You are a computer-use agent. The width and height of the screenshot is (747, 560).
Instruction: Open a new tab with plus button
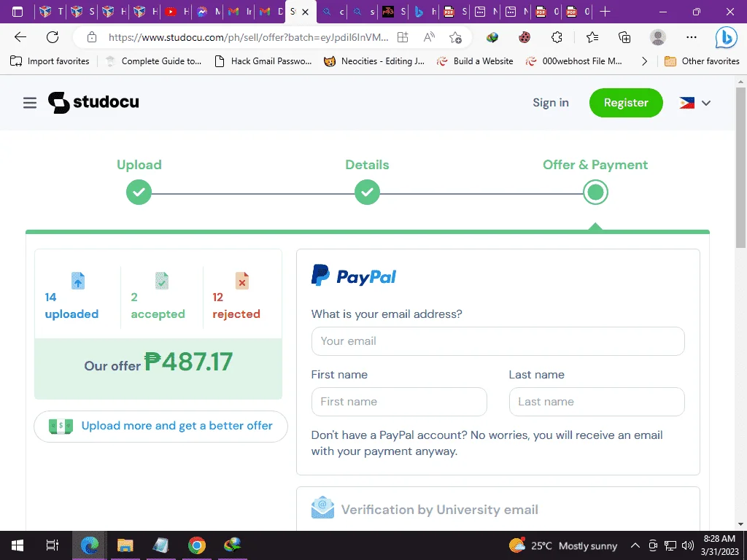(605, 12)
